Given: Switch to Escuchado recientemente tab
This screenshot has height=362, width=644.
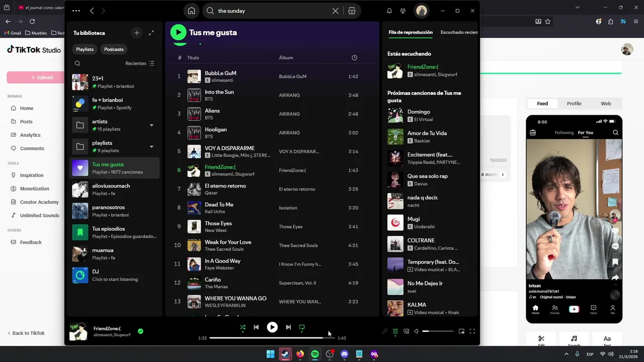Looking at the screenshot, I should pyautogui.click(x=459, y=32).
